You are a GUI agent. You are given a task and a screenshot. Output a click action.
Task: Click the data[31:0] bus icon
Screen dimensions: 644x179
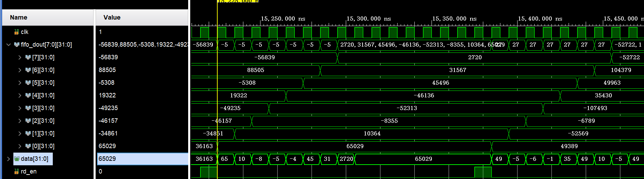coord(16,159)
